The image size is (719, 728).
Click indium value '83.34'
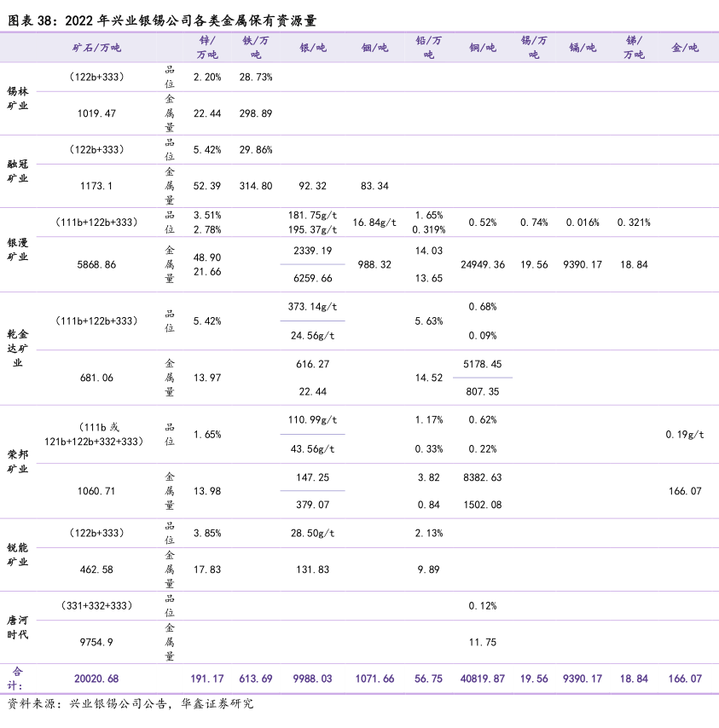click(374, 186)
